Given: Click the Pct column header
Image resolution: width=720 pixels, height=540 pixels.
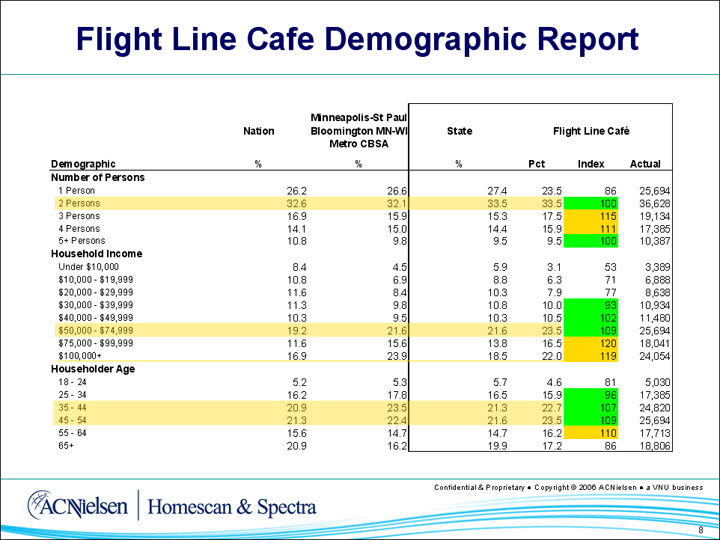Looking at the screenshot, I should coord(536,164).
